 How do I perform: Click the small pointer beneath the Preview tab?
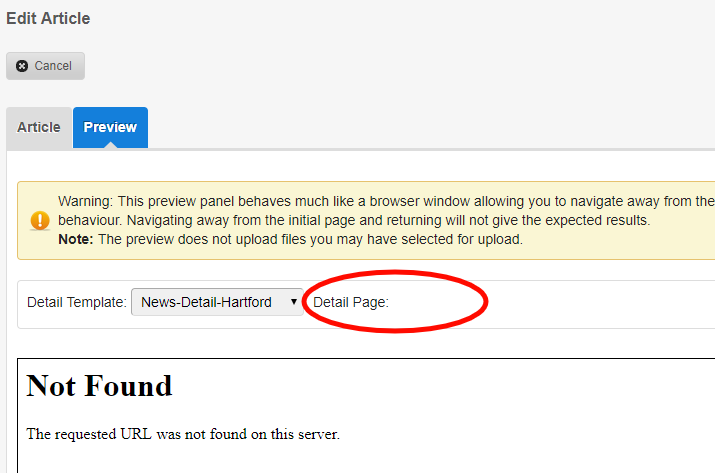(x=110, y=146)
